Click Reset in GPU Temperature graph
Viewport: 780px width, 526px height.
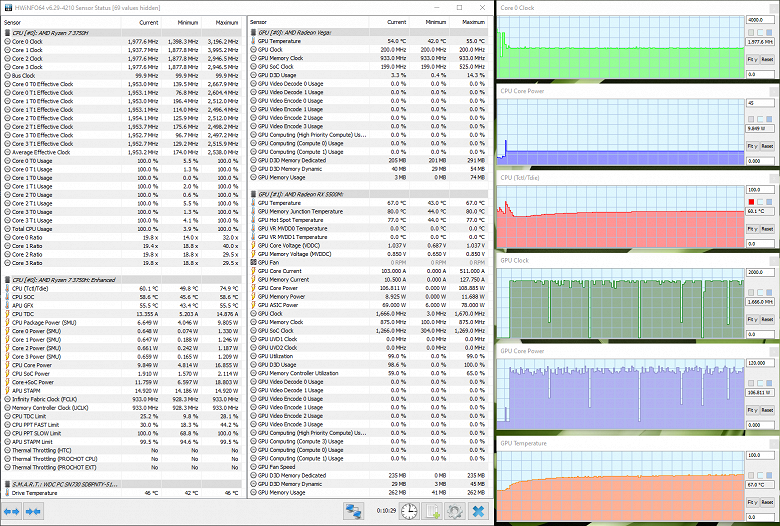(767, 502)
